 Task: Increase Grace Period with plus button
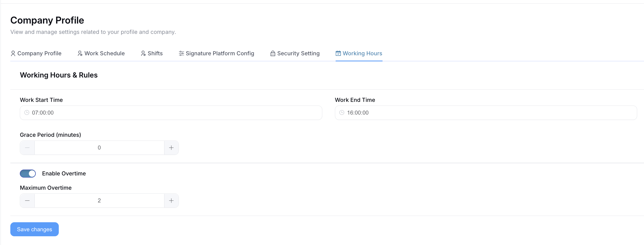point(171,148)
